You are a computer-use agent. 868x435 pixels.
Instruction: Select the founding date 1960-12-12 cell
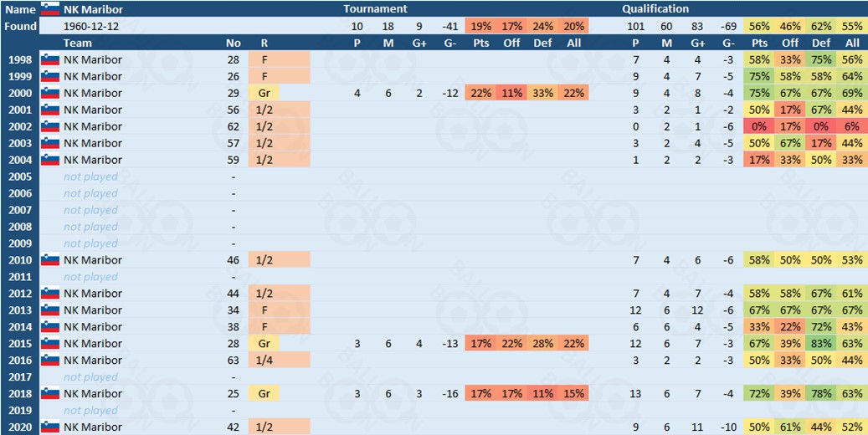tap(95, 26)
